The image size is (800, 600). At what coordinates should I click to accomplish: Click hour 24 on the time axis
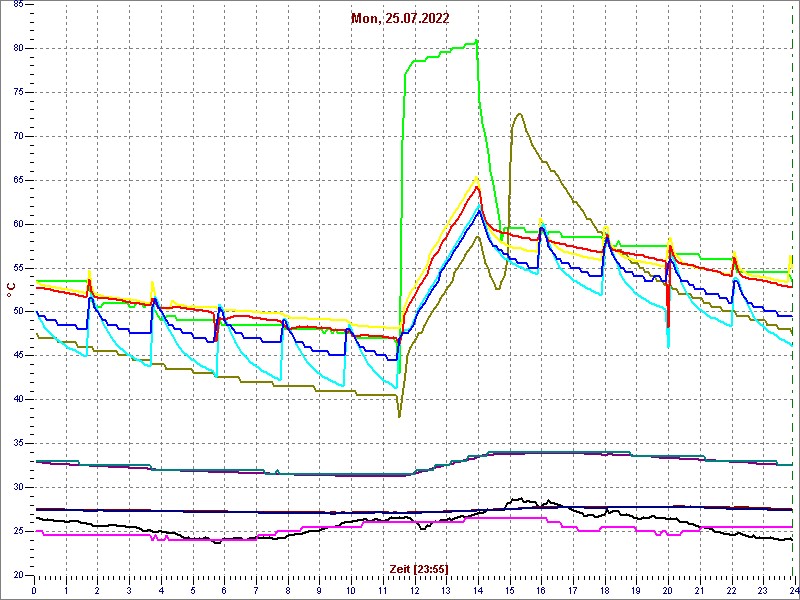(793, 590)
